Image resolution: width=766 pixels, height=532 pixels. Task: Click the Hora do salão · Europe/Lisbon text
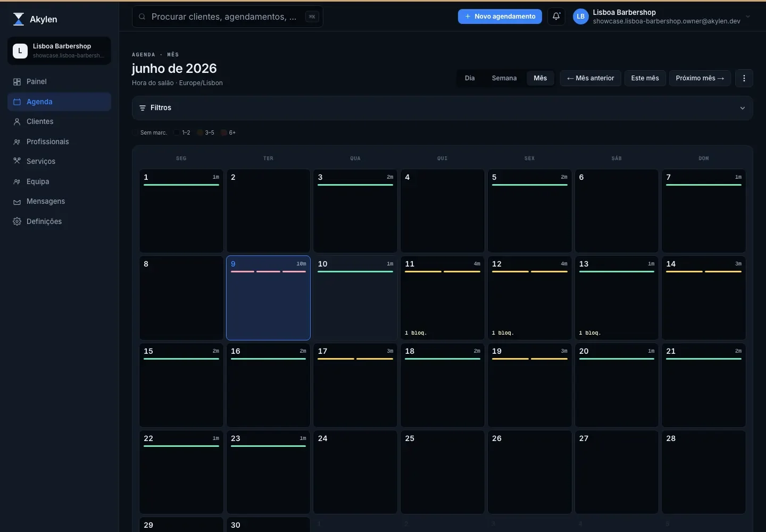[177, 83]
